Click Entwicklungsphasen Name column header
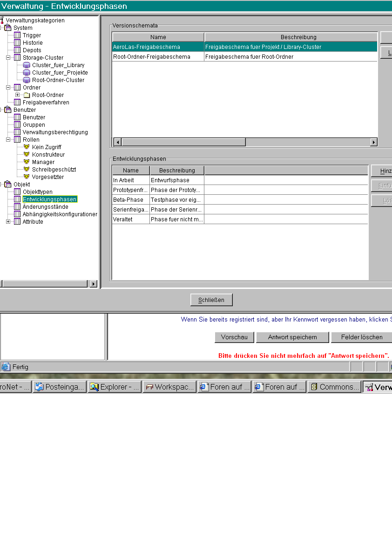392x555 pixels. pos(131,170)
